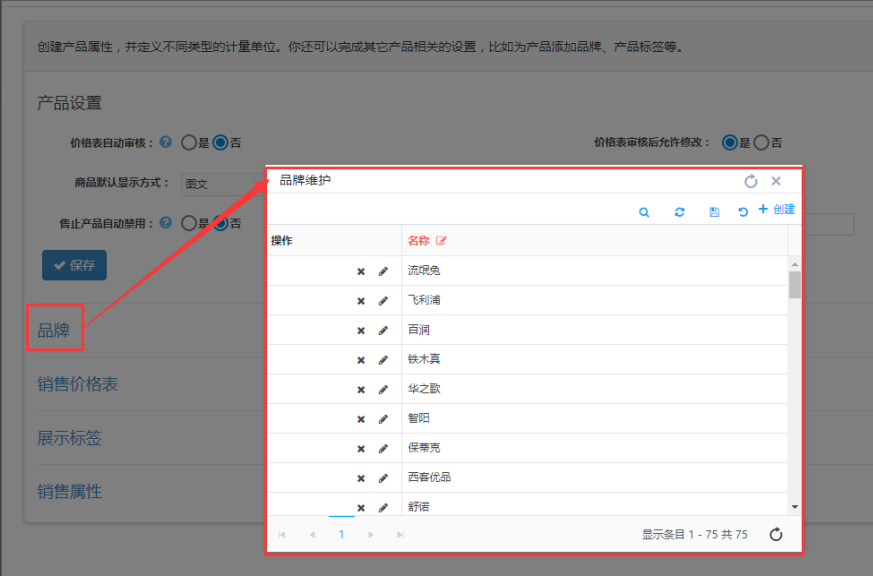This screenshot has width=873, height=576.
Task: Click the 保存 button
Action: [x=74, y=266]
